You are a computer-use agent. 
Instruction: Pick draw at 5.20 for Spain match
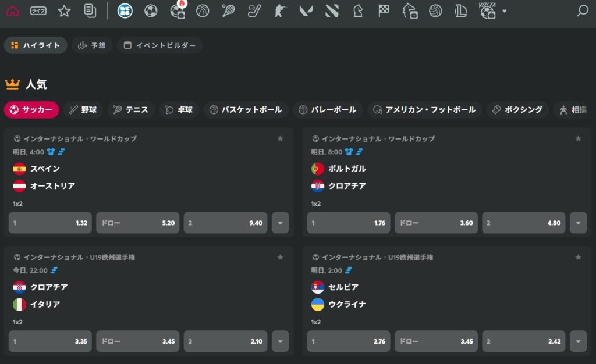[137, 223]
